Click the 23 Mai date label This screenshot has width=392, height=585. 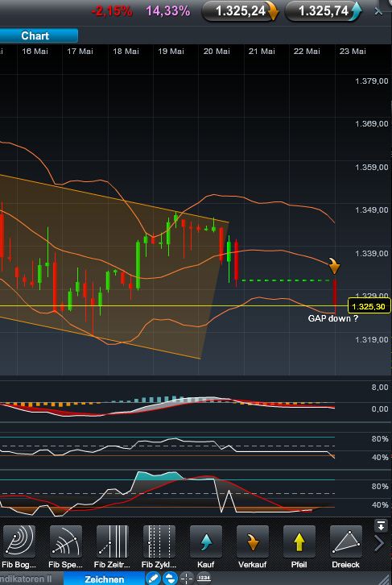[x=353, y=52]
